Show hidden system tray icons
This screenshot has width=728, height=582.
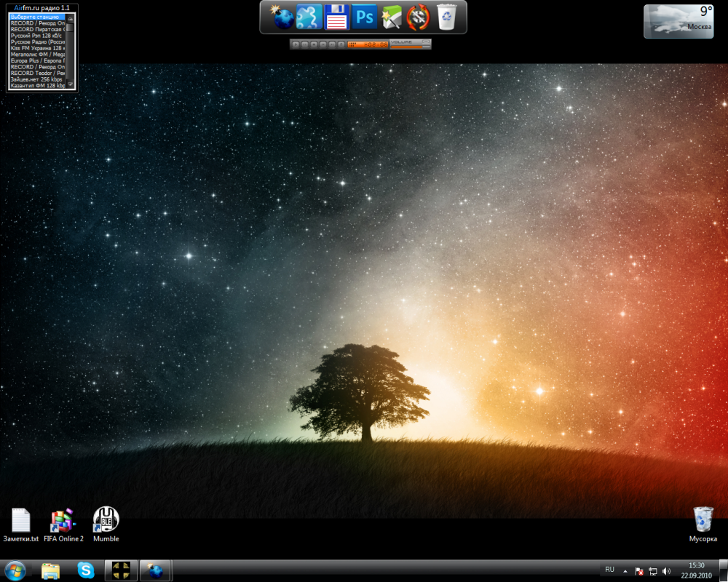624,571
